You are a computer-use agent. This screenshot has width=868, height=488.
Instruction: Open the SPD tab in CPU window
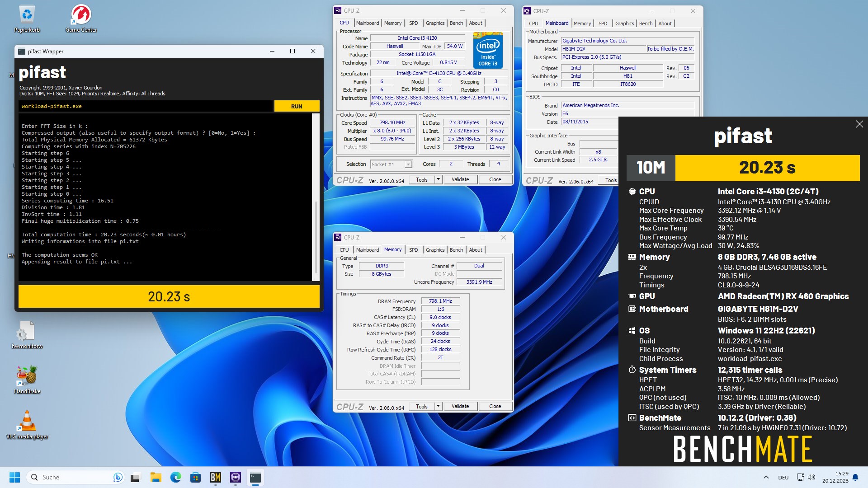[413, 23]
